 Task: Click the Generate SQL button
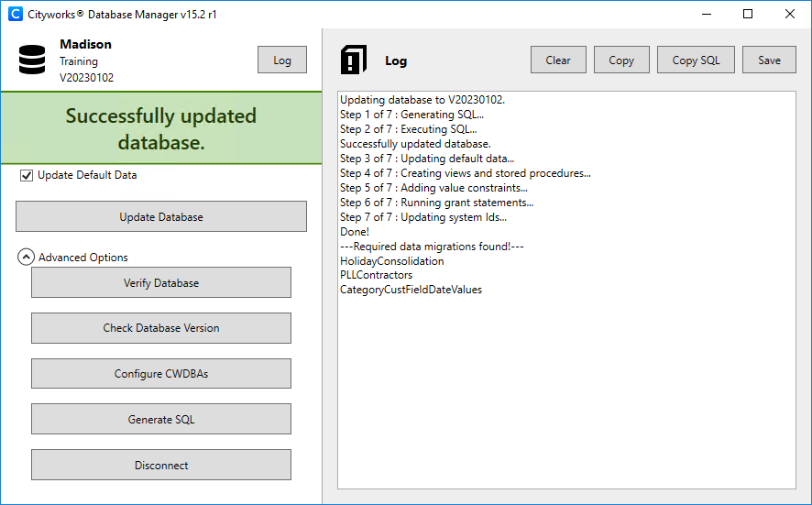coord(161,420)
